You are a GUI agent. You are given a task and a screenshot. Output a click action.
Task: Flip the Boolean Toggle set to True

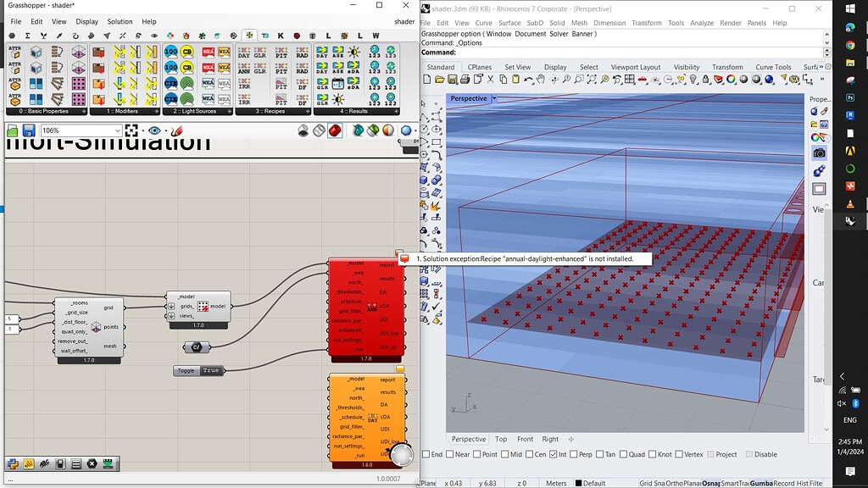[211, 370]
